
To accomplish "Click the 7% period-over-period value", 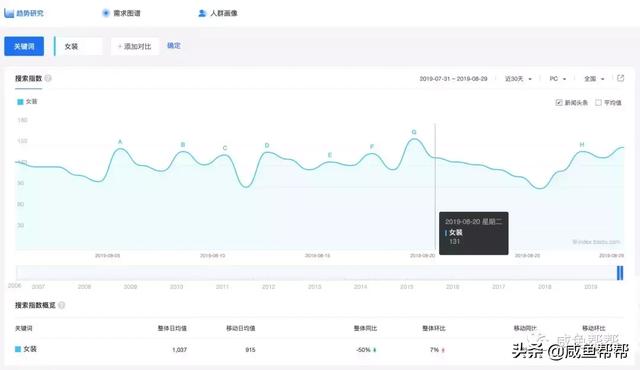I will coord(434,350).
